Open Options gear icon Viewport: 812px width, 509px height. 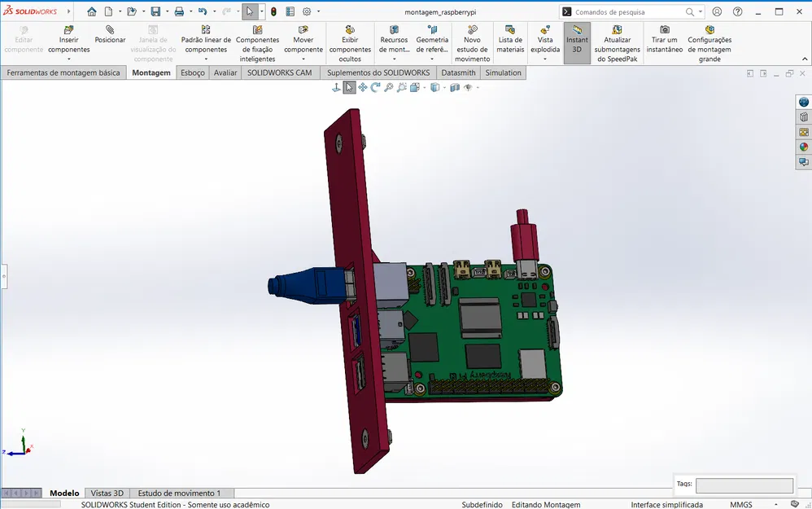click(x=307, y=11)
